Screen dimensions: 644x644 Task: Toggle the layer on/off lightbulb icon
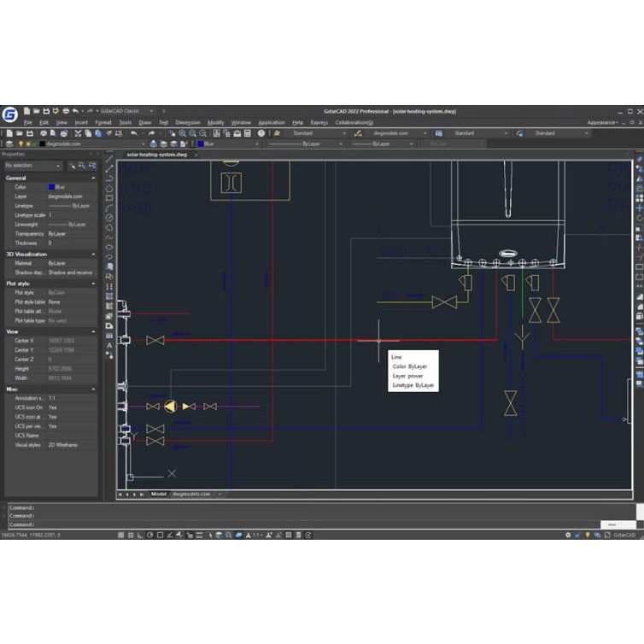[x=20, y=143]
